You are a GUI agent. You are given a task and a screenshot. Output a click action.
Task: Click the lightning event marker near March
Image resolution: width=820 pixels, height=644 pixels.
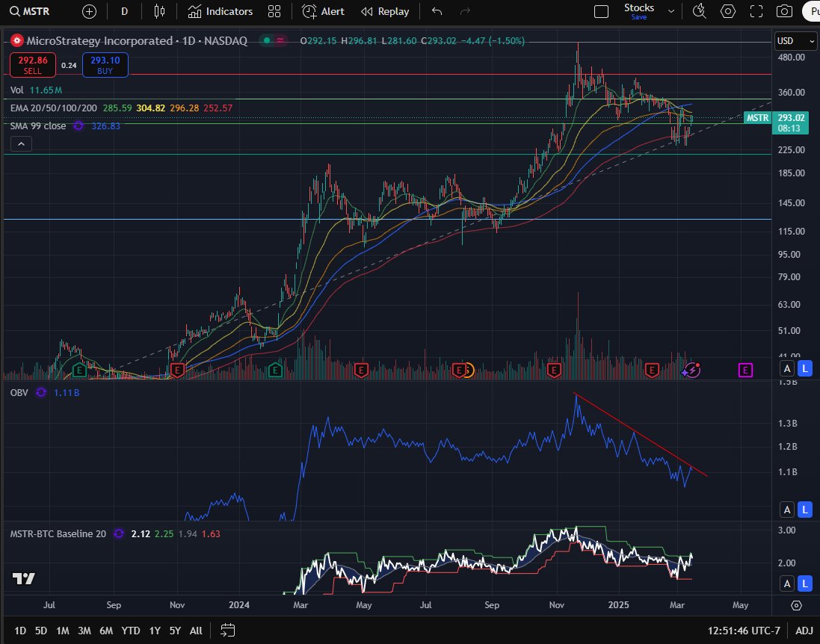click(x=691, y=371)
